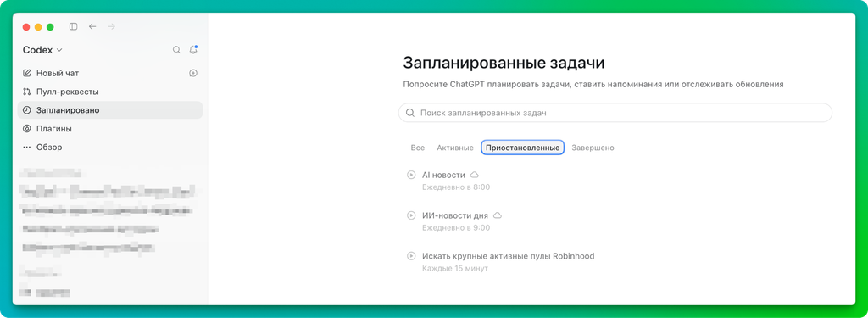Click cloud icon next to AI новости
Screen dimensions: 868x318
coord(475,175)
